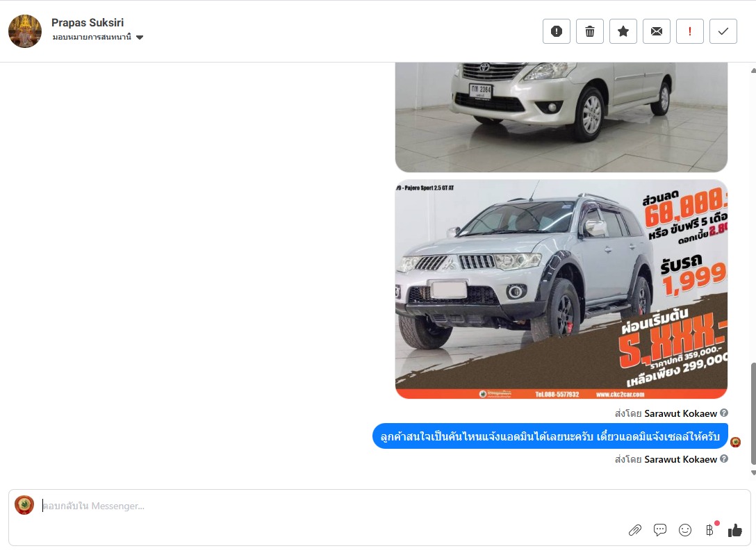
Task: Click the help icon below the Pajero image
Action: [724, 413]
